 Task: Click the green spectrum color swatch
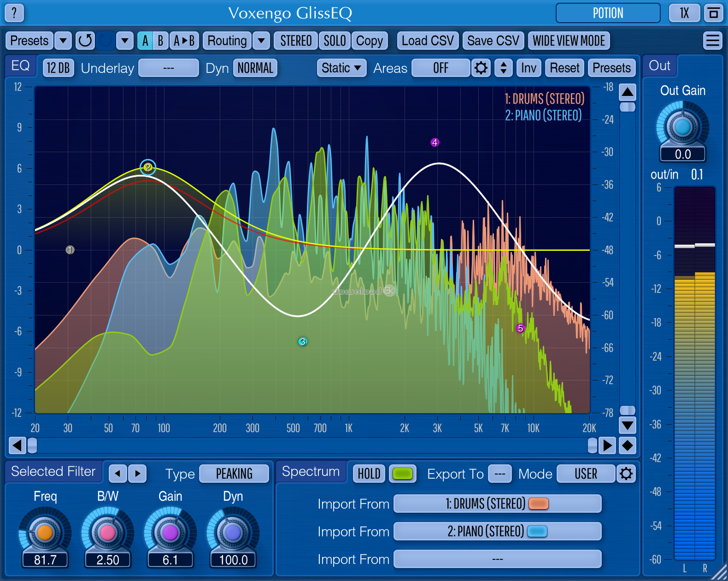(402, 474)
